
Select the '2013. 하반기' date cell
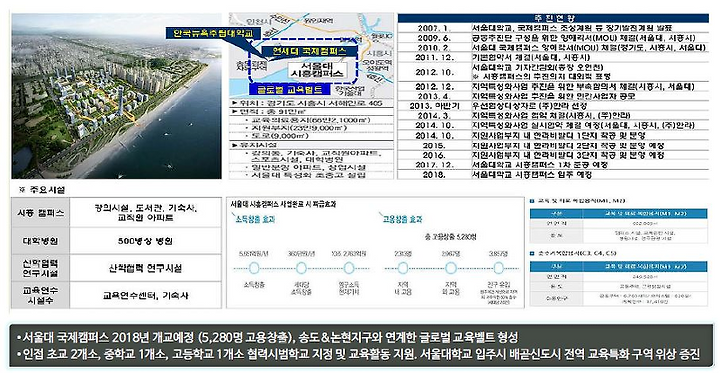(x=434, y=106)
